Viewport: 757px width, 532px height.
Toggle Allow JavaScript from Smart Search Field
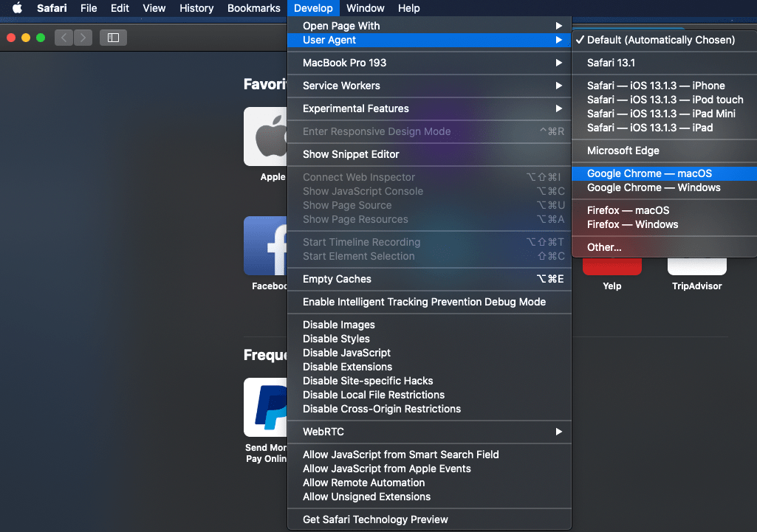pos(429,455)
